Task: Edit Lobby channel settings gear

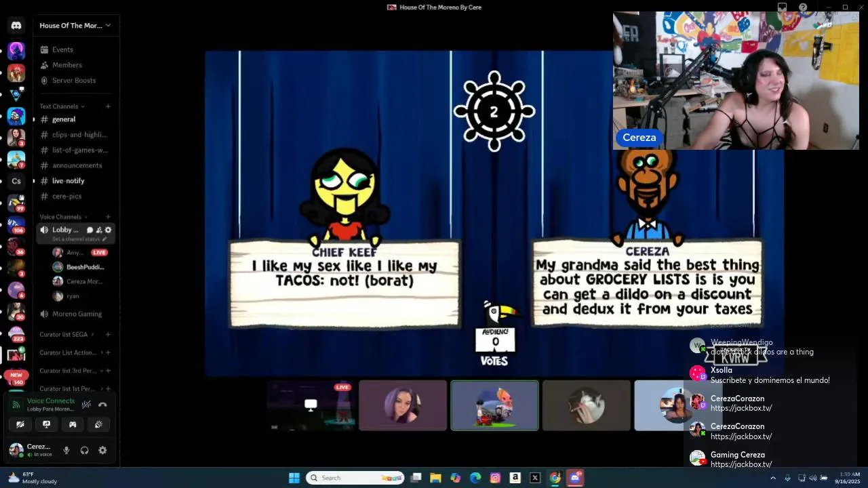Action: (x=108, y=230)
